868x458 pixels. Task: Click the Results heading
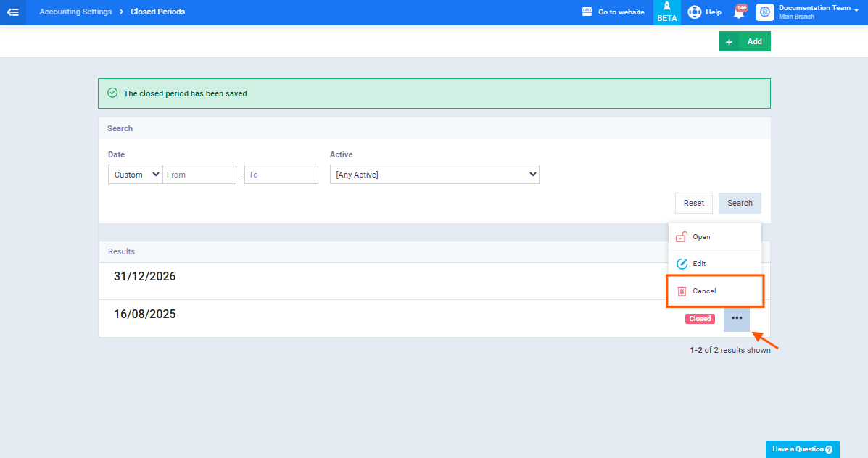coord(121,251)
